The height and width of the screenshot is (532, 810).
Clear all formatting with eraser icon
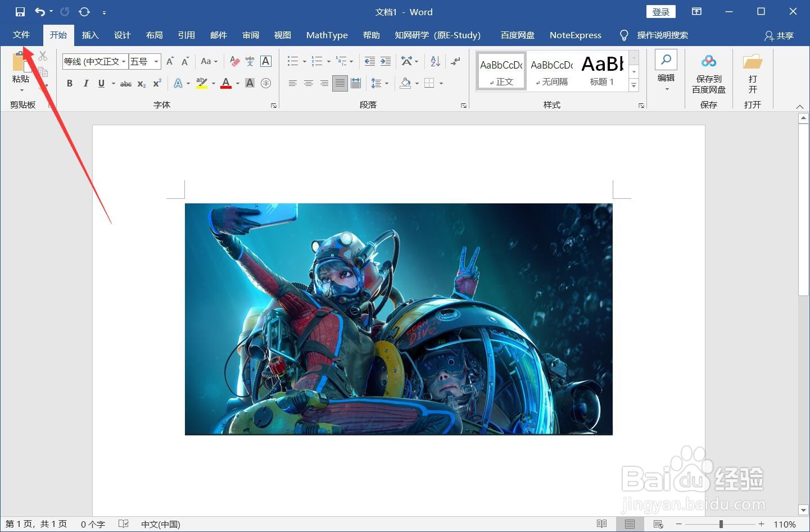tap(235, 61)
